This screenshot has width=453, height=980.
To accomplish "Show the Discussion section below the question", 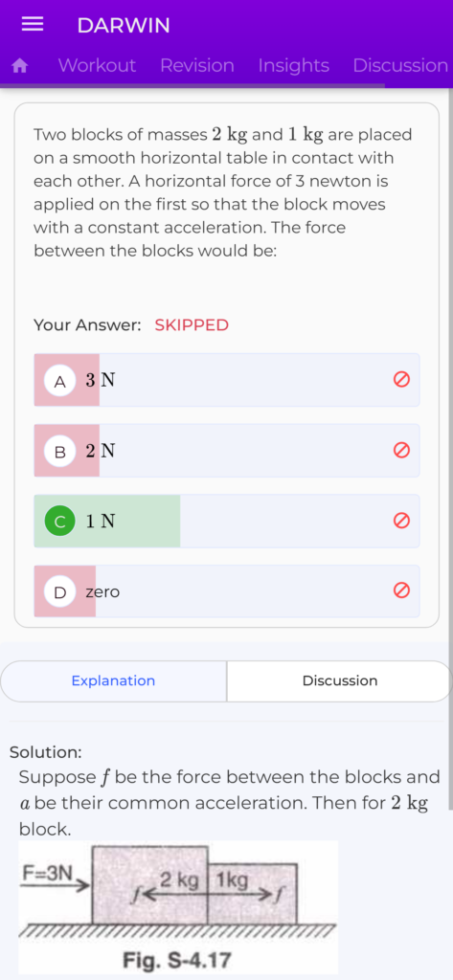I will pos(340,680).
